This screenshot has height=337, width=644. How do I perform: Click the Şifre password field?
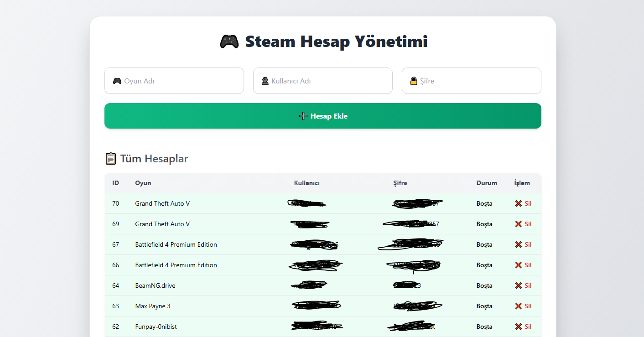pos(472,81)
